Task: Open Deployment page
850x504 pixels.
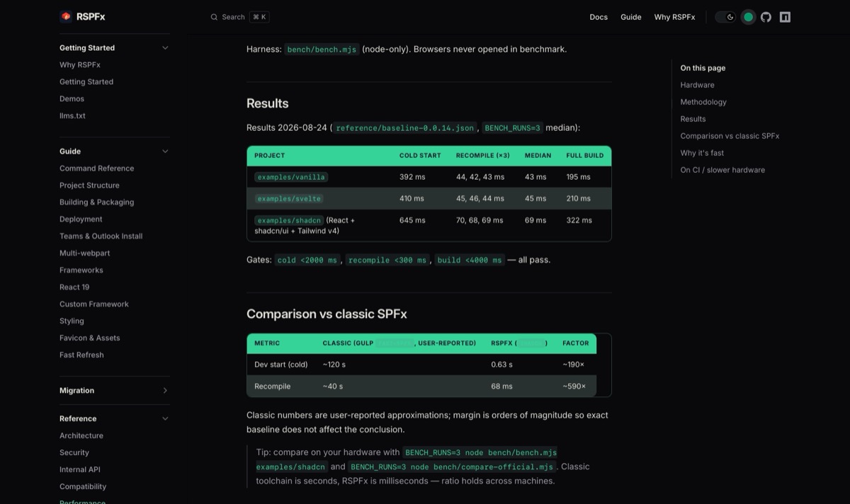Action: tap(81, 219)
